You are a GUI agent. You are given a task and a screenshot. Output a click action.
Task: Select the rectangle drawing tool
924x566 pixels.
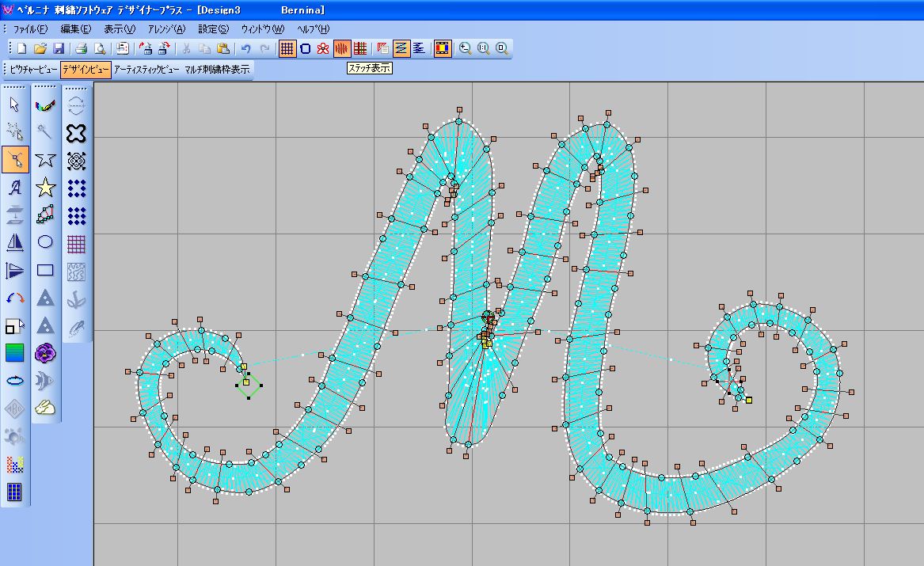(x=45, y=270)
